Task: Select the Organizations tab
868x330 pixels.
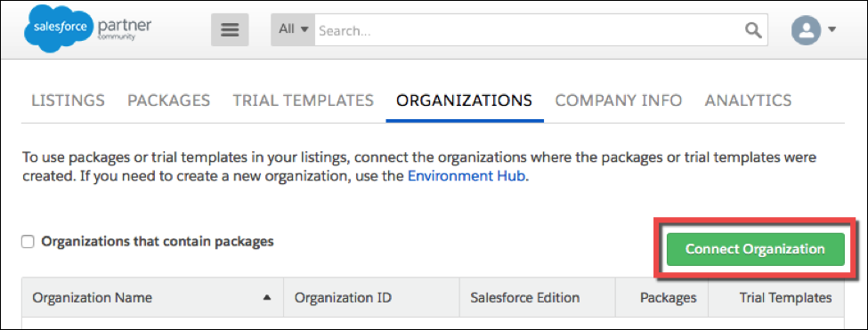Action: click(465, 101)
